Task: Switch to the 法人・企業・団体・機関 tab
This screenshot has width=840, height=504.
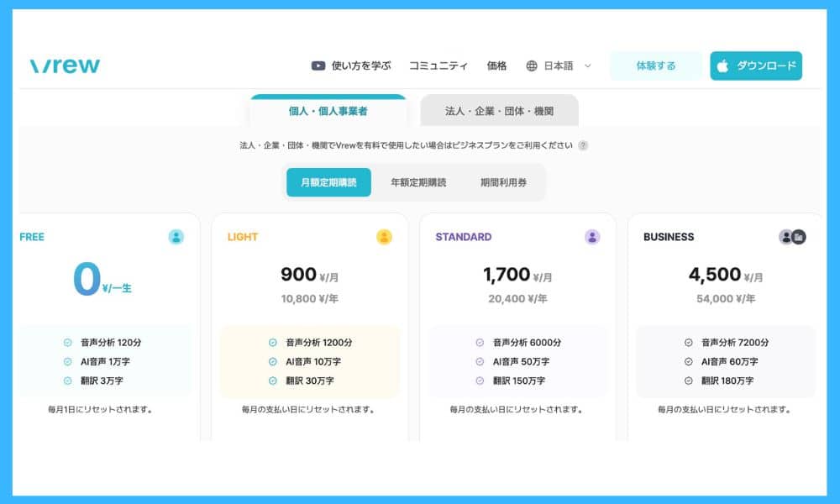Action: [x=499, y=111]
